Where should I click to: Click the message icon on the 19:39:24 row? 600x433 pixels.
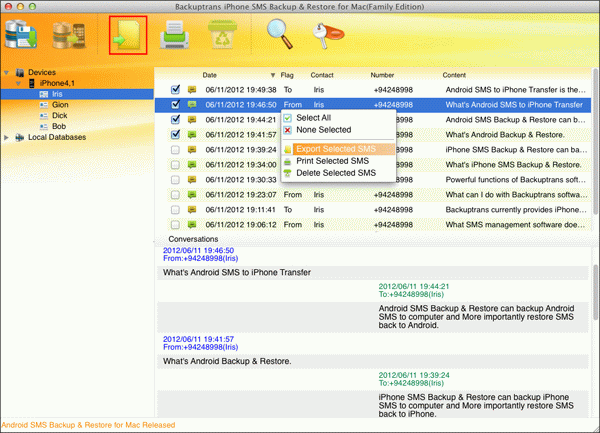[x=192, y=150]
